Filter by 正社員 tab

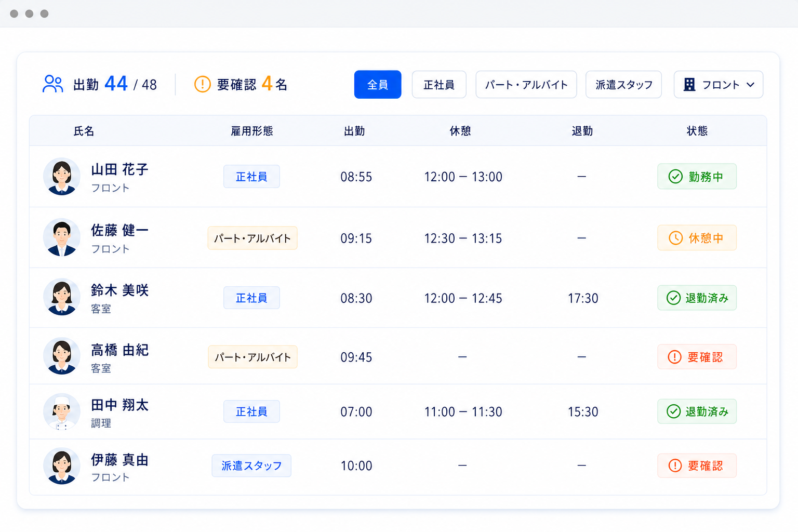pyautogui.click(x=439, y=85)
